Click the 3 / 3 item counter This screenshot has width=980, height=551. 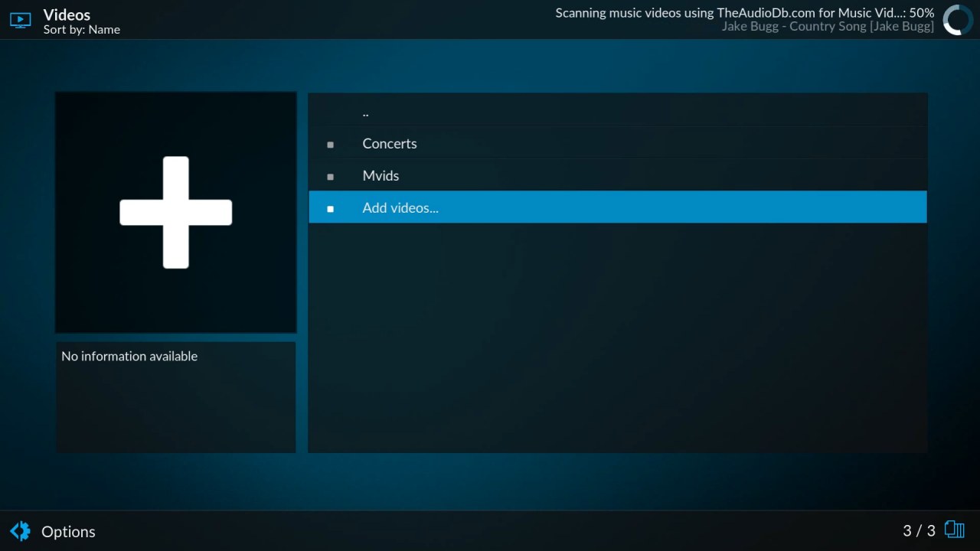pyautogui.click(x=919, y=531)
